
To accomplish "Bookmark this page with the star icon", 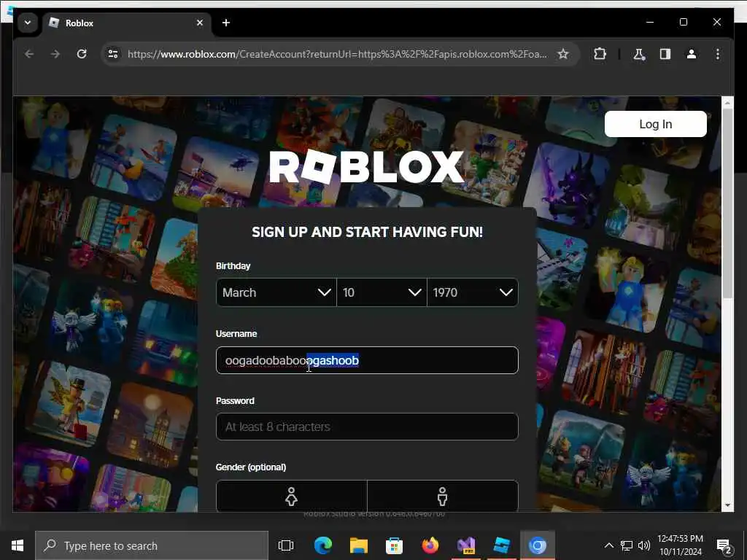I will [x=563, y=54].
